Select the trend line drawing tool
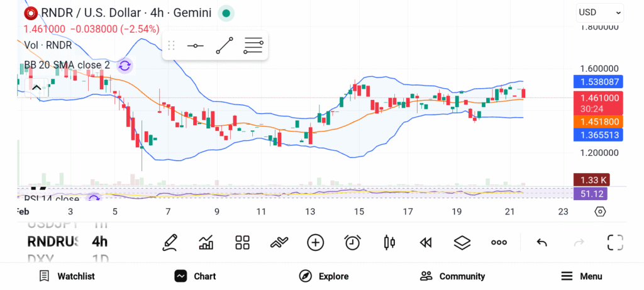 tap(225, 46)
